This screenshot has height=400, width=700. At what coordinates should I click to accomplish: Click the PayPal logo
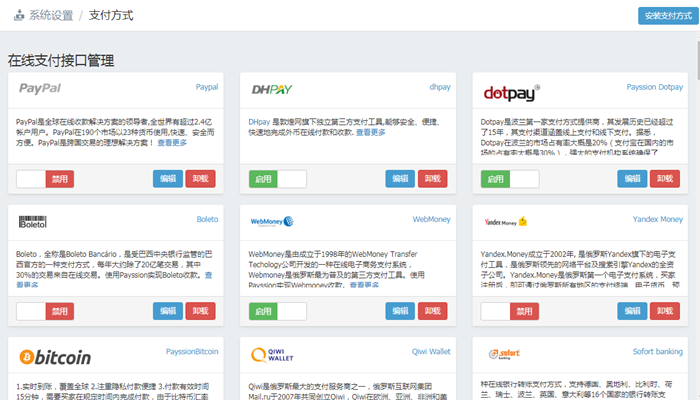coord(40,88)
